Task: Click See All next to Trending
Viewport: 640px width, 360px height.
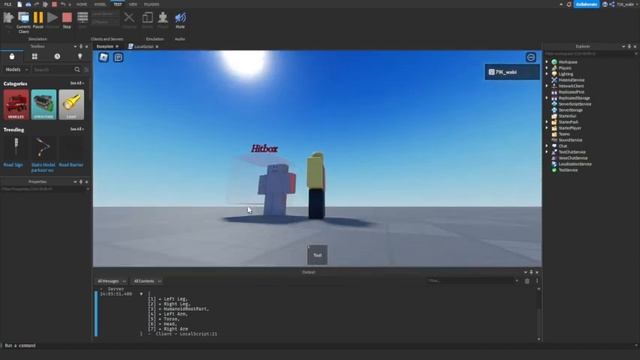Action: tap(76, 129)
